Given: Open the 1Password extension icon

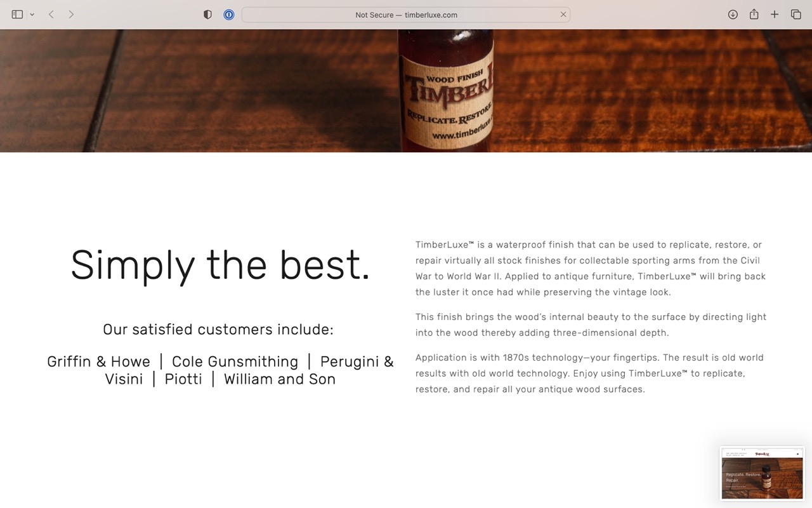Looking at the screenshot, I should 229,15.
